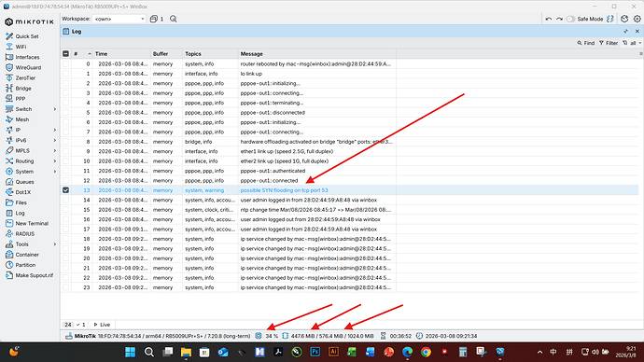
Task: Click the CPU load 34 % indicator
Action: coord(266,336)
